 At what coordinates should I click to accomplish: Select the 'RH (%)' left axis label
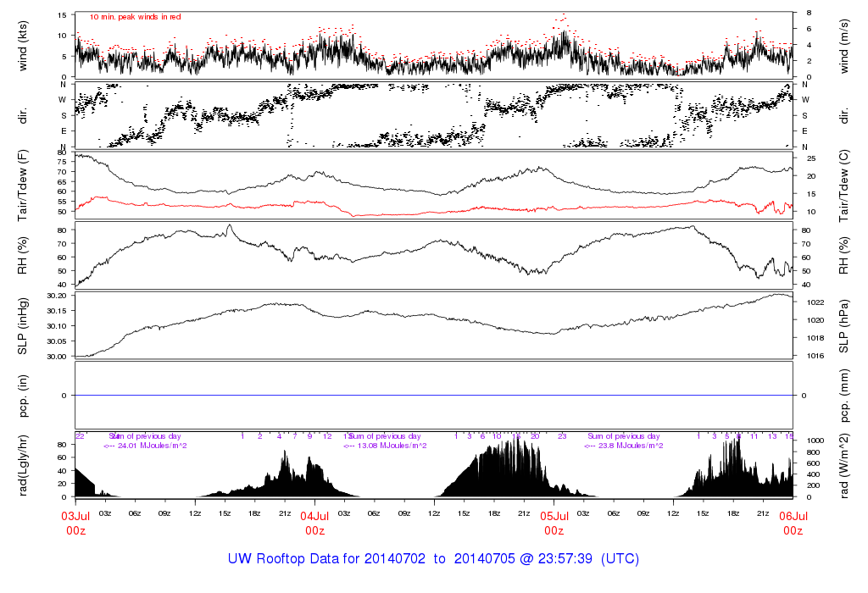(23, 255)
